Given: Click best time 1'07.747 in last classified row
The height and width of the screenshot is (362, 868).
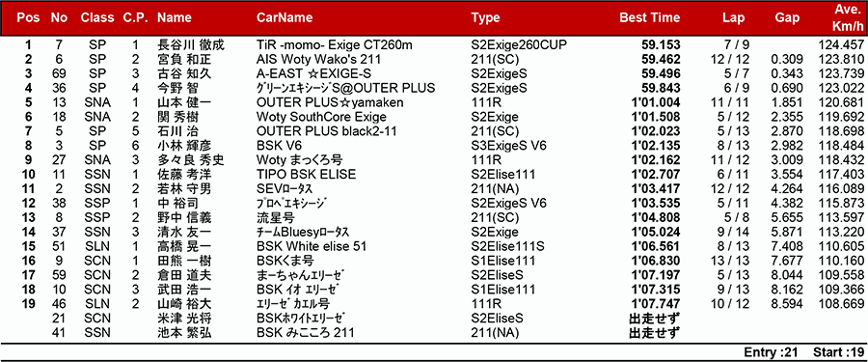Looking at the screenshot, I should pos(655,304).
